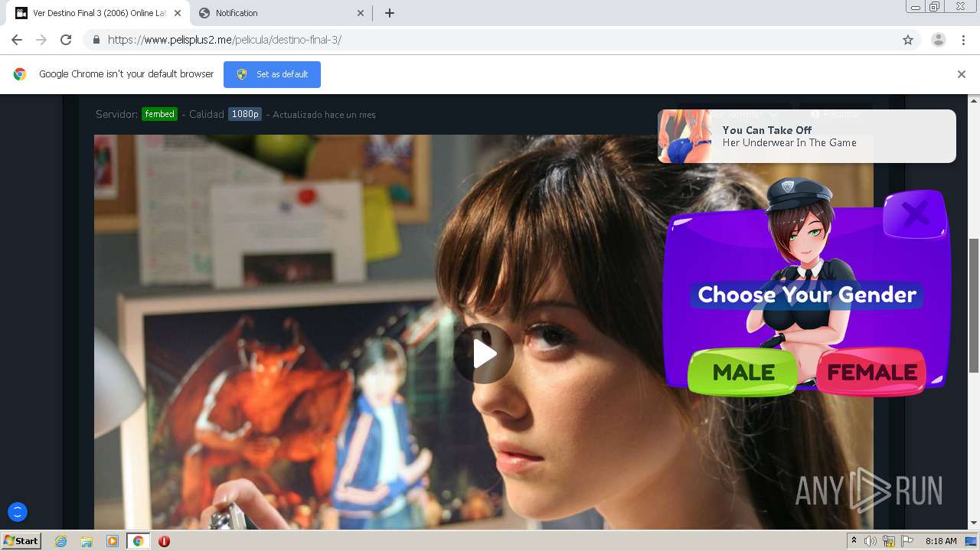This screenshot has height=551, width=980.
Task: Go back to previous page
Action: [x=17, y=40]
